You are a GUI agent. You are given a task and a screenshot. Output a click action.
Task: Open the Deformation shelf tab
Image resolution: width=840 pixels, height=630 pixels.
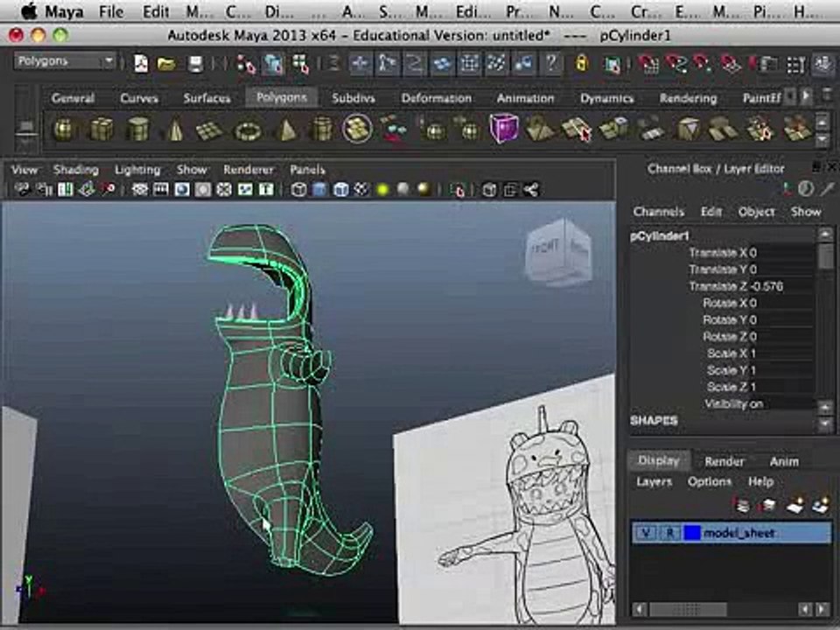[x=436, y=98]
